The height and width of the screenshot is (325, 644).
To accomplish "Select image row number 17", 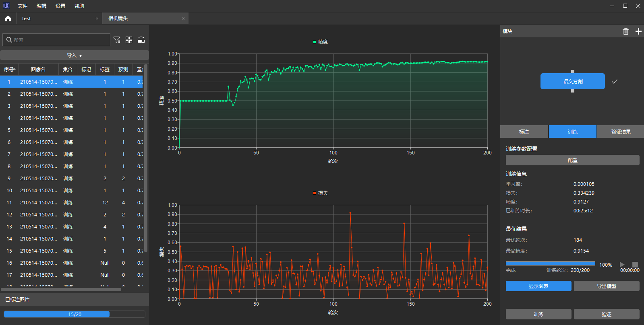I will point(71,275).
